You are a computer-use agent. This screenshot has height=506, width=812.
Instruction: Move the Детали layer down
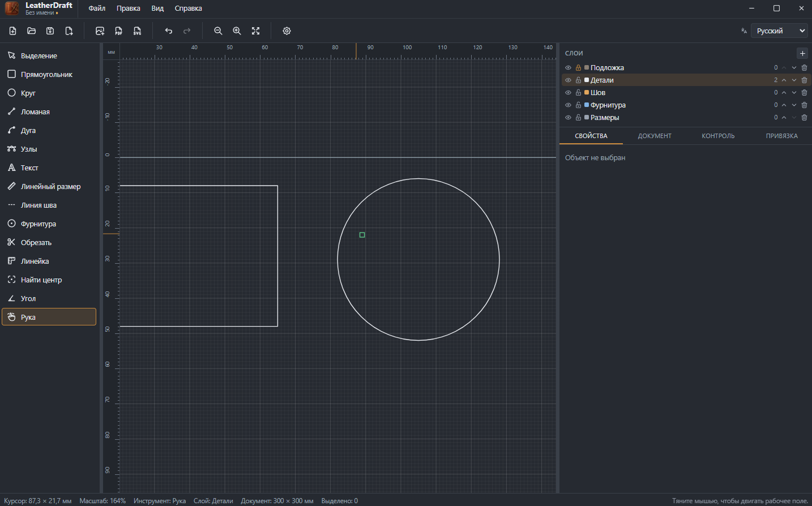tap(794, 80)
